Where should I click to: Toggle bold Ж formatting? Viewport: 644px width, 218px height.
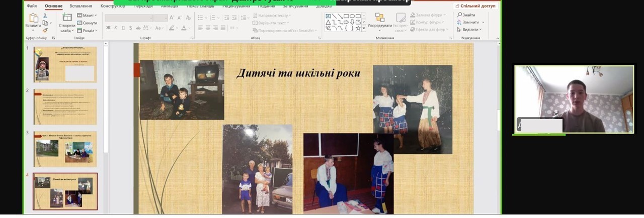coord(108,28)
